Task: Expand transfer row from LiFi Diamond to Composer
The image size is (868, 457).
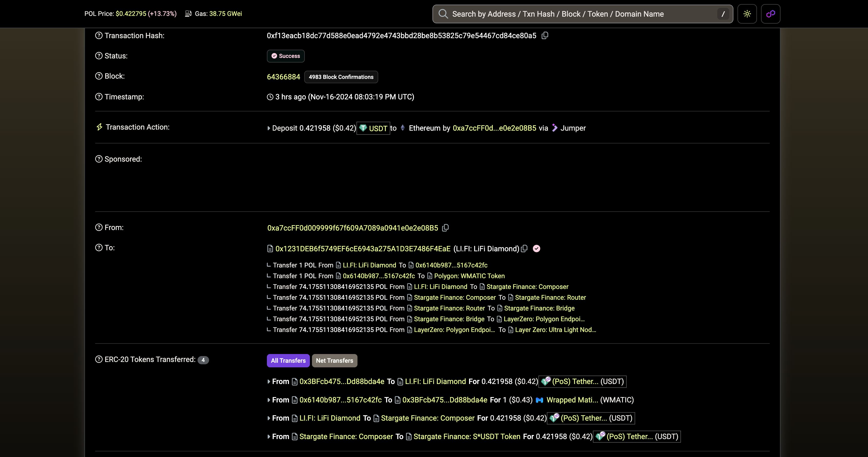Action: click(x=268, y=418)
